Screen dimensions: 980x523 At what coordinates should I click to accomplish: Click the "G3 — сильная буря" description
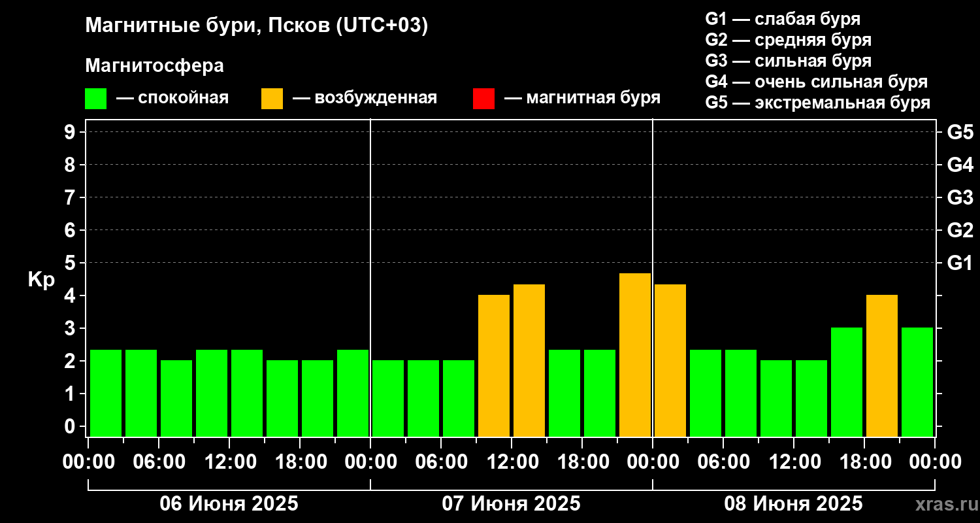789,61
